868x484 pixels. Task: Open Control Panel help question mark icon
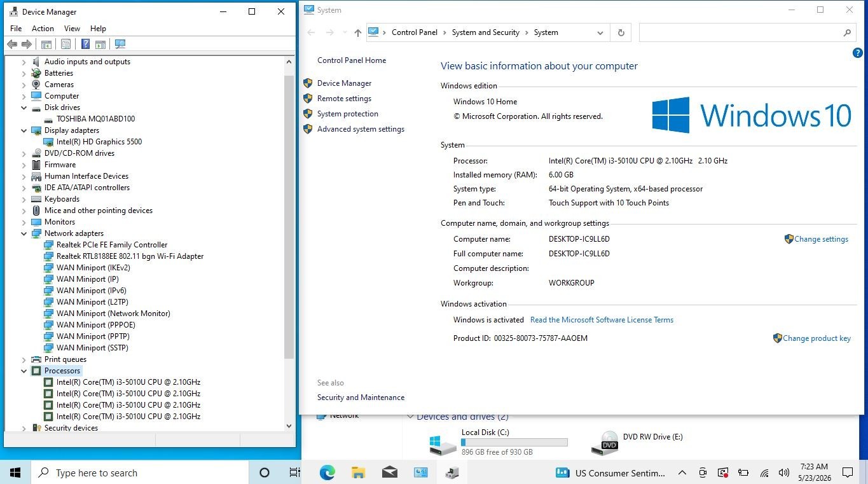[x=857, y=53]
